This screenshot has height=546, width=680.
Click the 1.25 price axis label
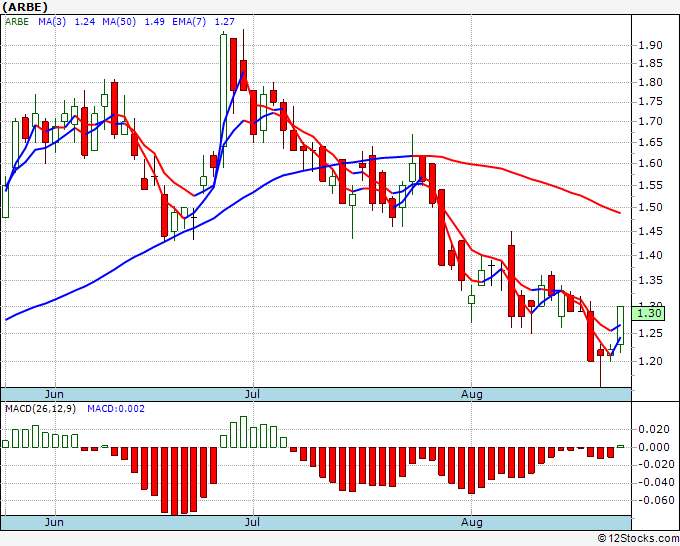(650, 333)
